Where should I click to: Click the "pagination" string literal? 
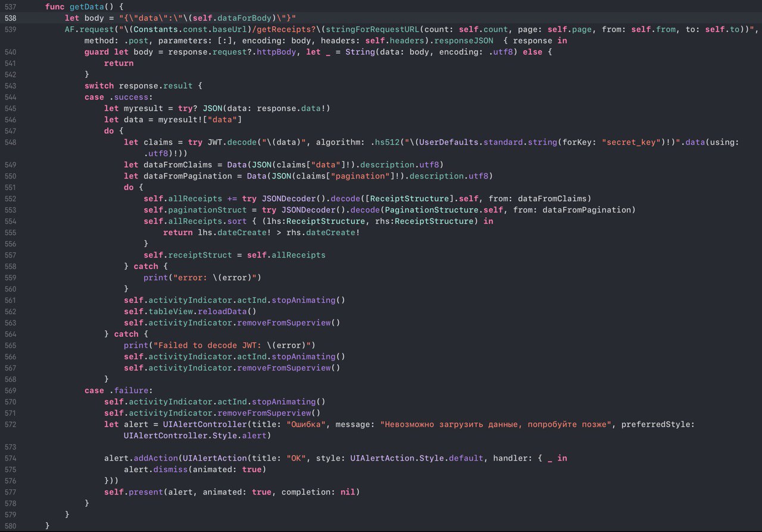(x=362, y=176)
